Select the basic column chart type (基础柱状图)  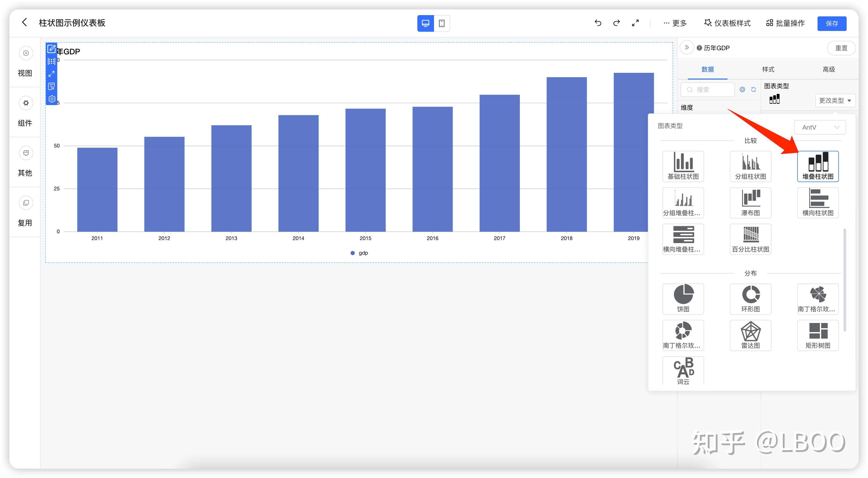click(x=683, y=166)
